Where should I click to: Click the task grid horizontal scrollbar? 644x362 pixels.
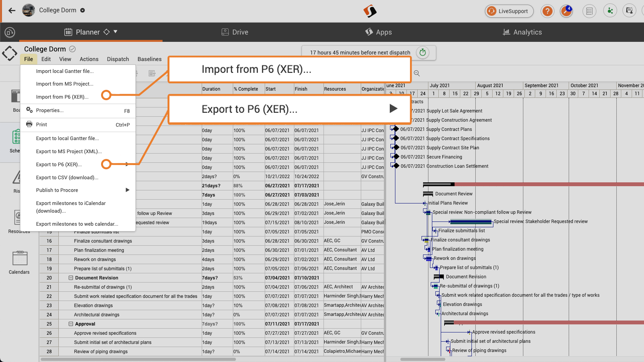138,359
